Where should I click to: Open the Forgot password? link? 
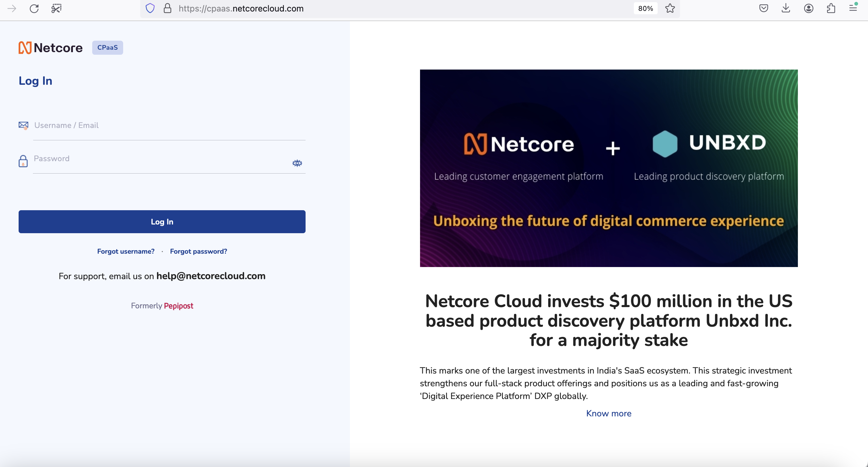(x=199, y=251)
